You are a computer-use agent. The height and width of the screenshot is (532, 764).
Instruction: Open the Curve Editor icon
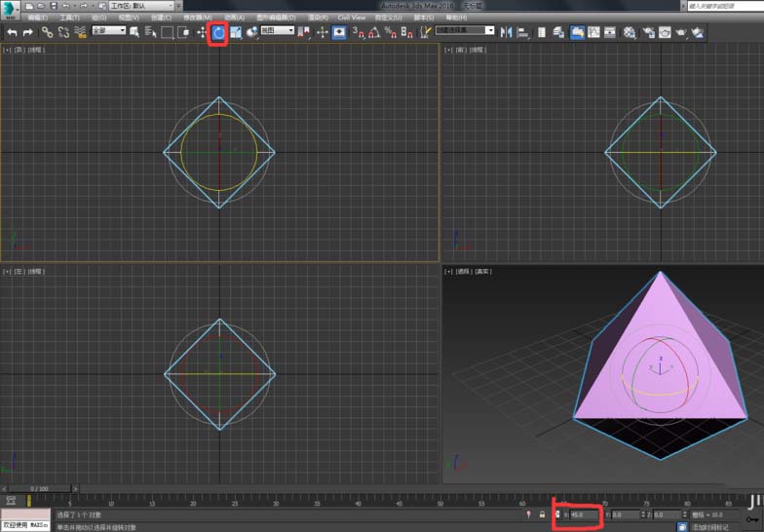[x=593, y=33]
